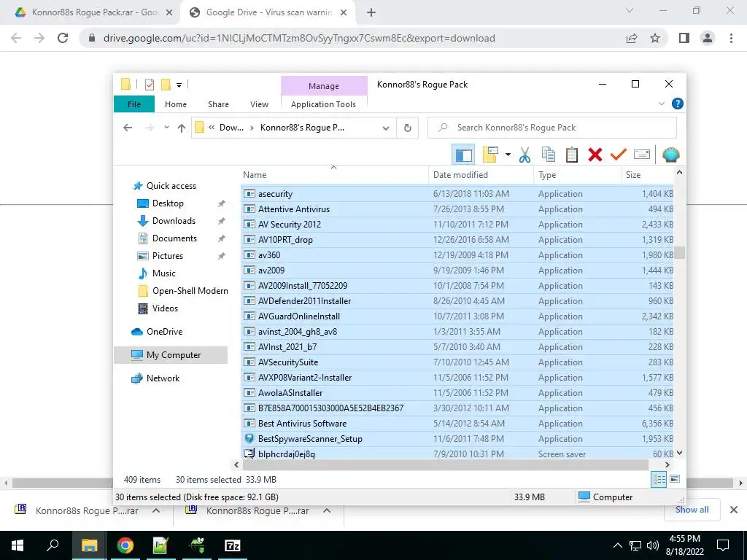747x560 pixels.
Task: Click the file list horizontal scrollbar
Action: (x=445, y=464)
